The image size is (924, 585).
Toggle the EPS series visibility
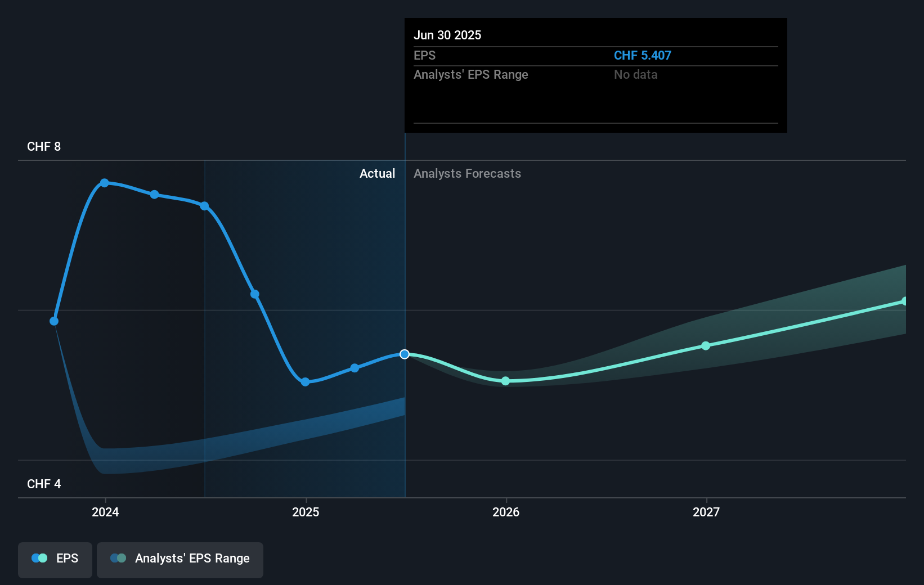(55, 560)
